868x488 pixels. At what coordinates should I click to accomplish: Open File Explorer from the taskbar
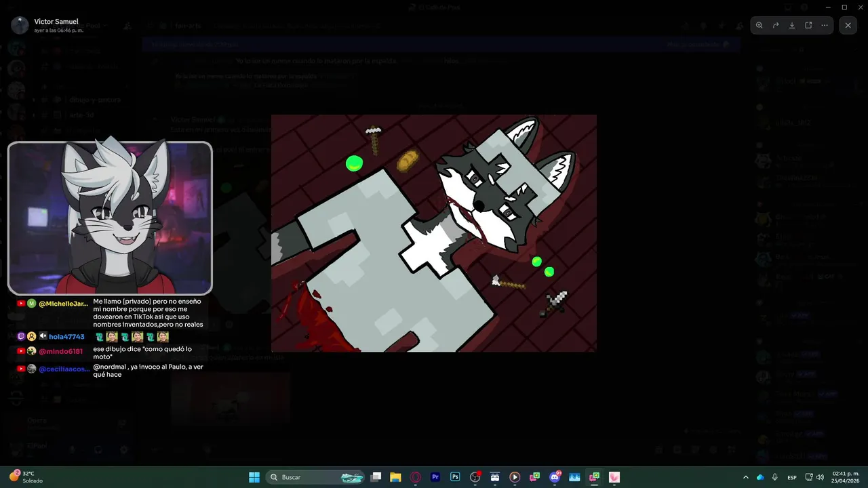(395, 477)
